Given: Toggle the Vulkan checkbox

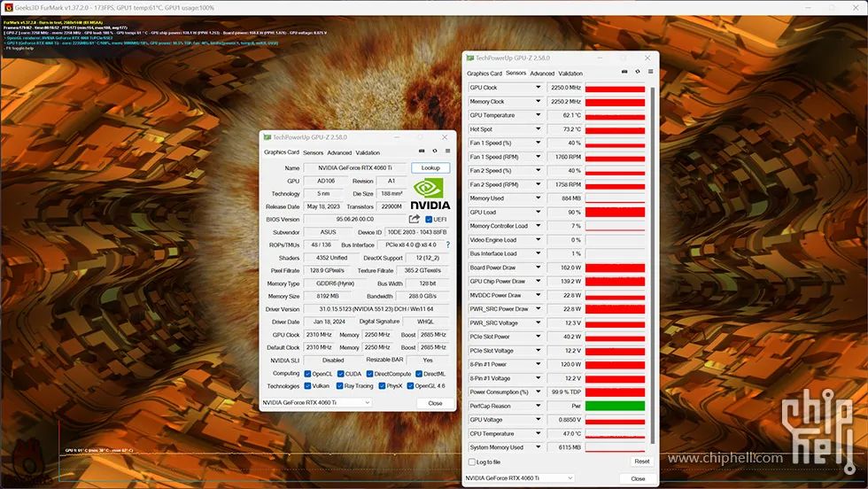Looking at the screenshot, I should tap(307, 386).
